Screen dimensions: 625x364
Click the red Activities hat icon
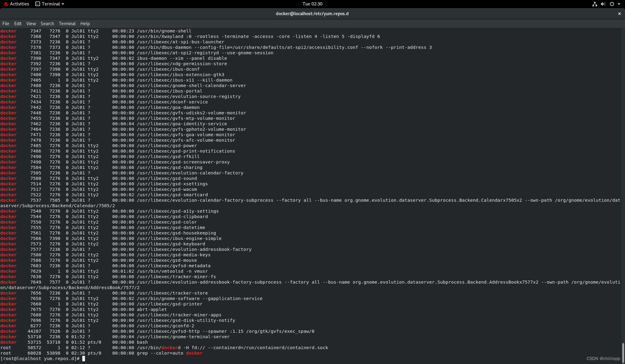coord(5,4)
